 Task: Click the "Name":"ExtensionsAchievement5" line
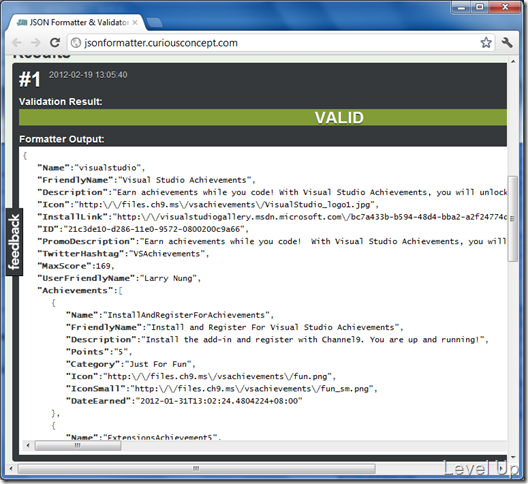coord(144,437)
